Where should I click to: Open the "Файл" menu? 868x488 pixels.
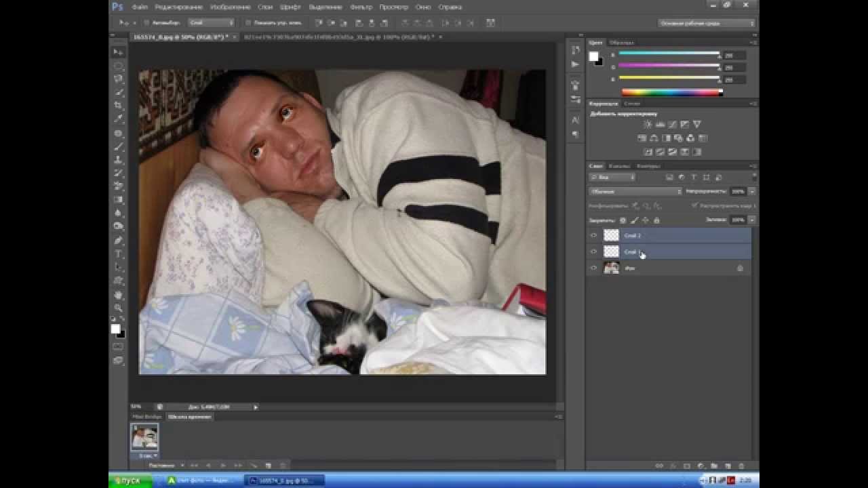click(140, 7)
